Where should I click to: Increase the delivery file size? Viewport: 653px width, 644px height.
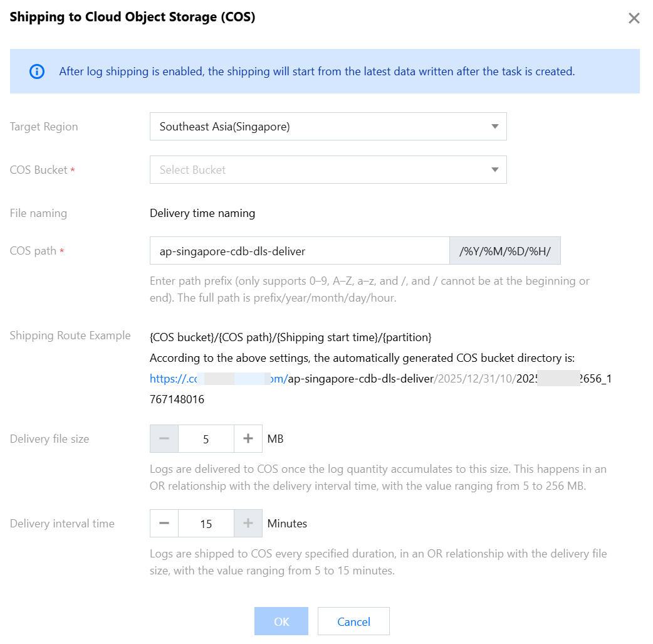coord(248,439)
